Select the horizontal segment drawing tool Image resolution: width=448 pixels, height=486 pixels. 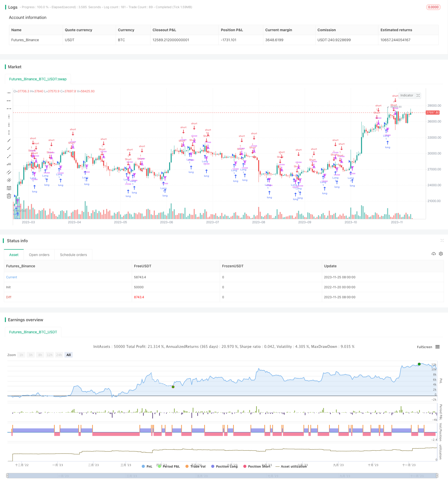9,109
